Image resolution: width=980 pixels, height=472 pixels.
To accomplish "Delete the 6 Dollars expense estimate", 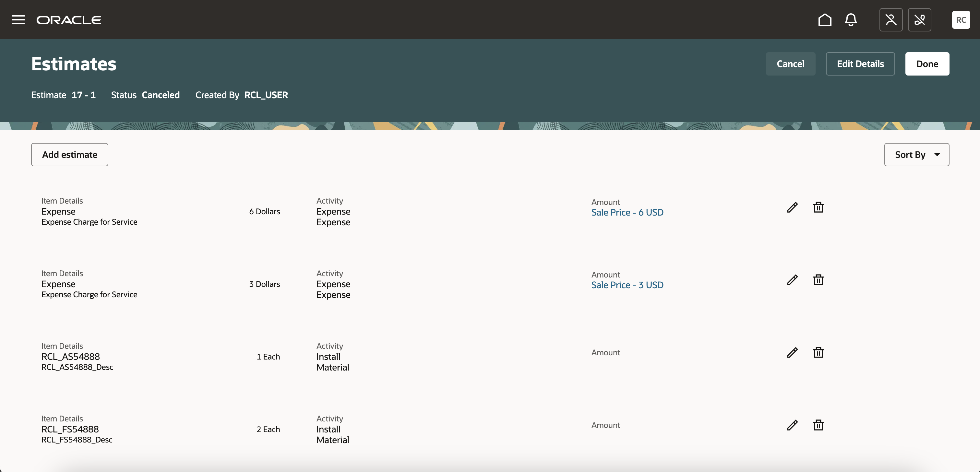I will 818,207.
